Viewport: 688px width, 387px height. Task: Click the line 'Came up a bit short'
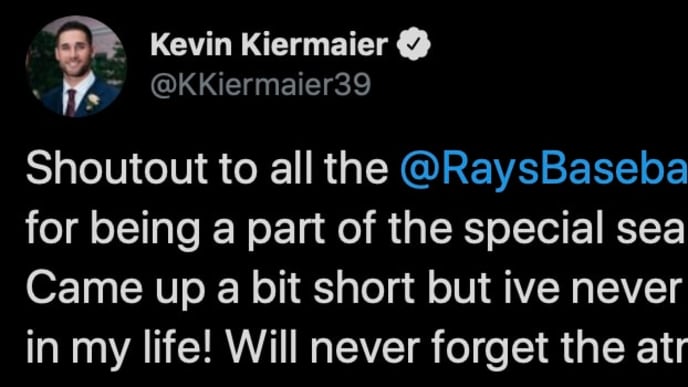point(357,288)
